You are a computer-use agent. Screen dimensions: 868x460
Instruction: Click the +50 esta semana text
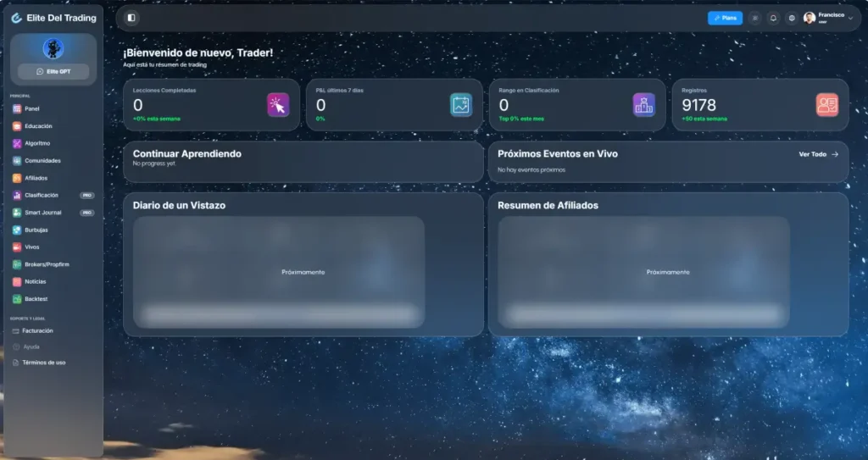704,119
